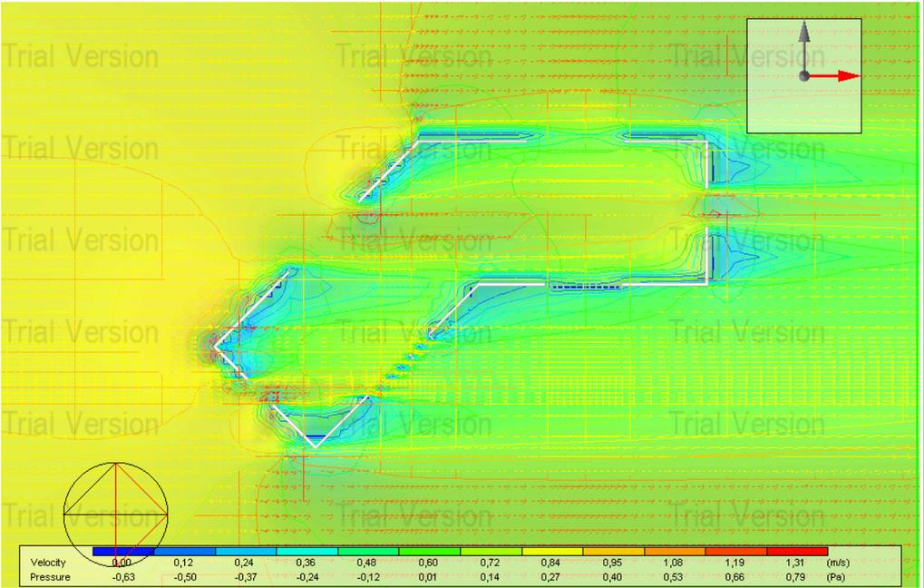Click pressure value 0,79

tap(795, 577)
